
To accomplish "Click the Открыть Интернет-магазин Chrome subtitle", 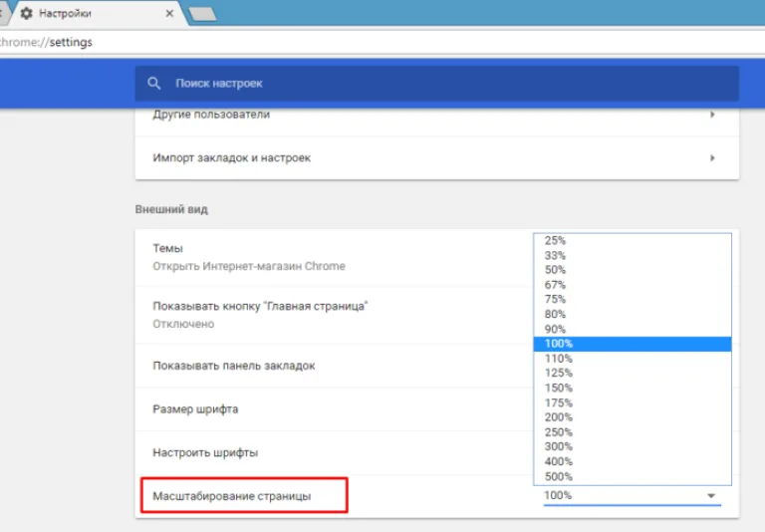I will 249,266.
